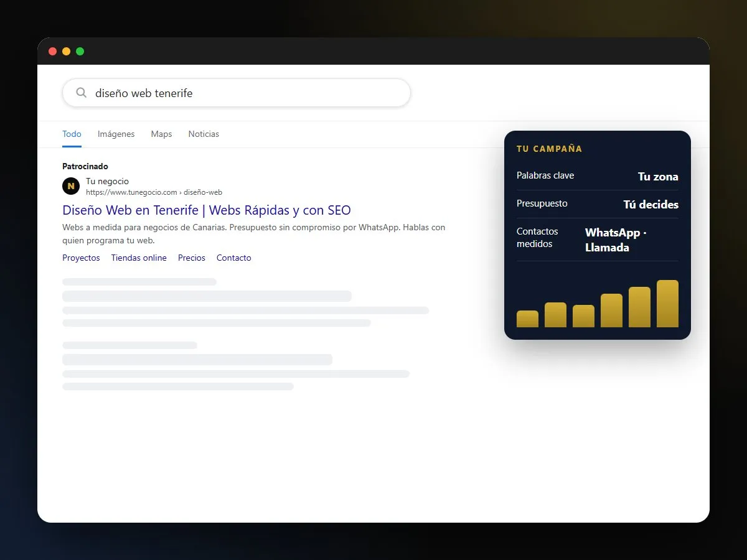Open the Proyectos sitelink
Viewport: 747px width, 560px height.
[x=81, y=258]
